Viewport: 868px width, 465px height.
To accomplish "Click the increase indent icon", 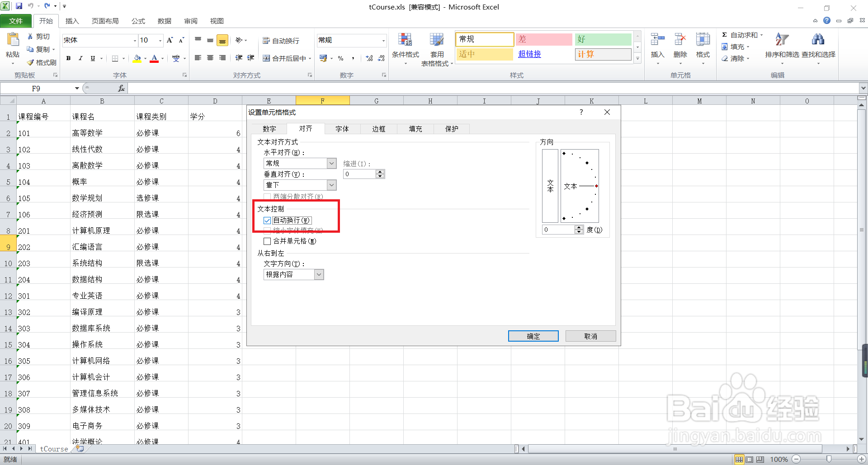I will tap(251, 58).
